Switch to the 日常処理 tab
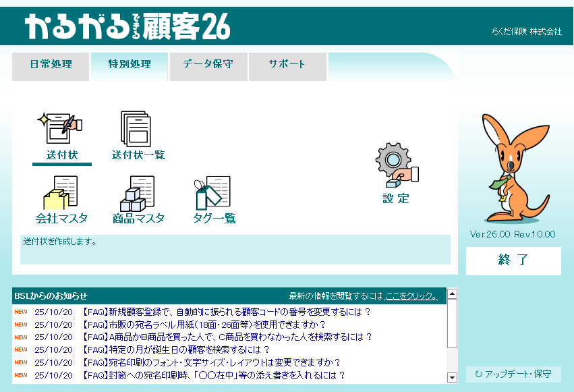This screenshot has width=574, height=392. pyautogui.click(x=51, y=65)
